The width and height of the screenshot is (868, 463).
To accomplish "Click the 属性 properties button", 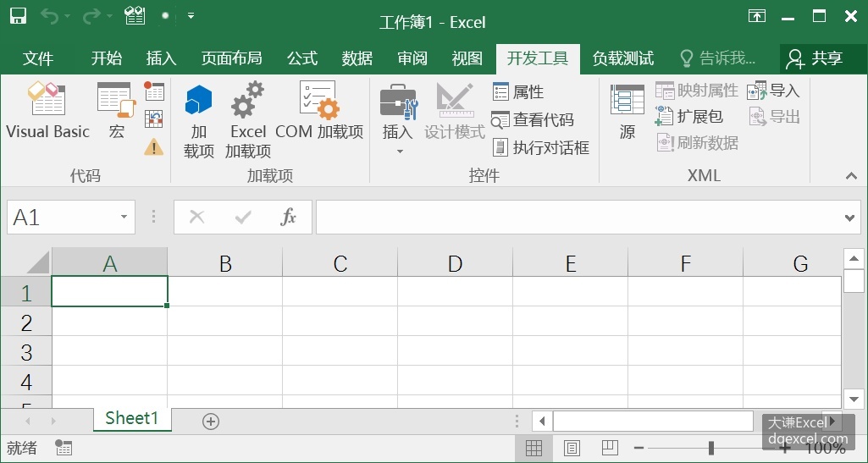I will pyautogui.click(x=518, y=91).
